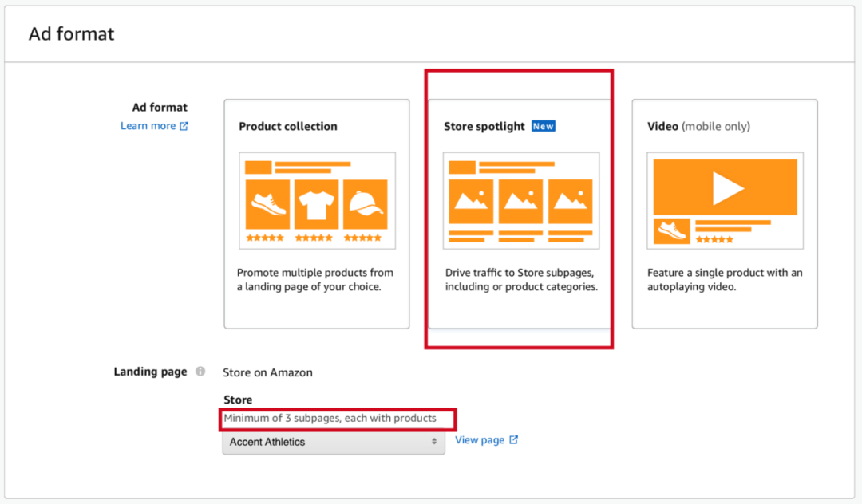Click the shoe icon in Product collection

pyautogui.click(x=267, y=204)
